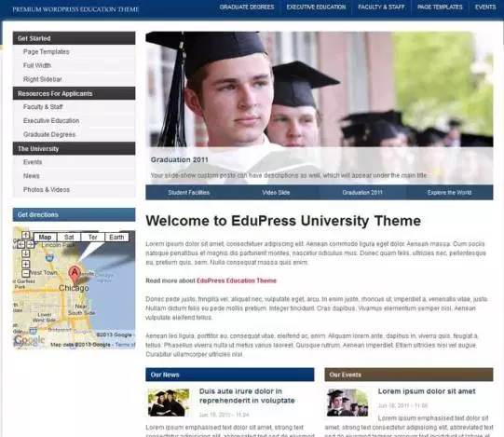Switch map to Earth view
The image size is (504, 437).
pyautogui.click(x=116, y=238)
